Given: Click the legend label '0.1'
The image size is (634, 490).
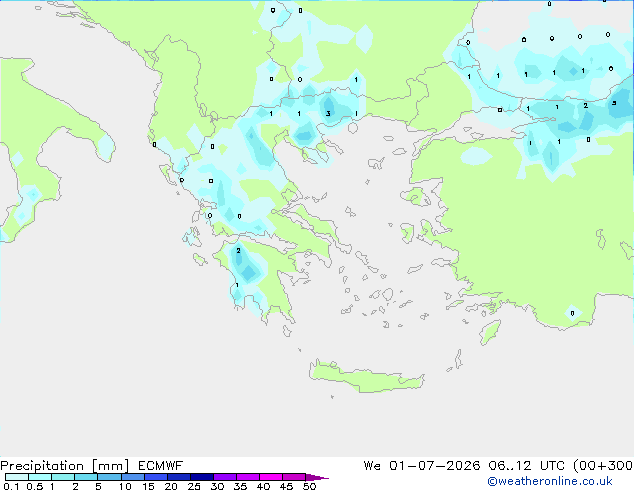Looking at the screenshot, I should point(11,486).
